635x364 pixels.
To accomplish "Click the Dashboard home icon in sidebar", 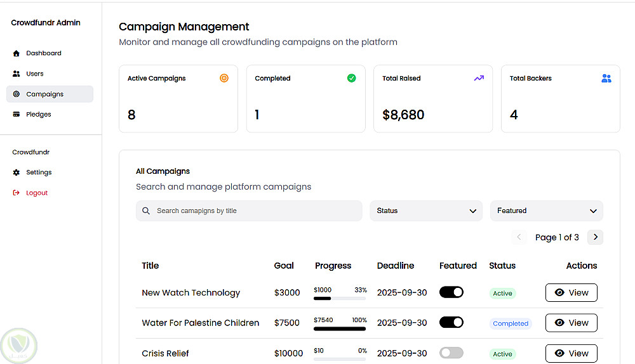I will [x=17, y=53].
